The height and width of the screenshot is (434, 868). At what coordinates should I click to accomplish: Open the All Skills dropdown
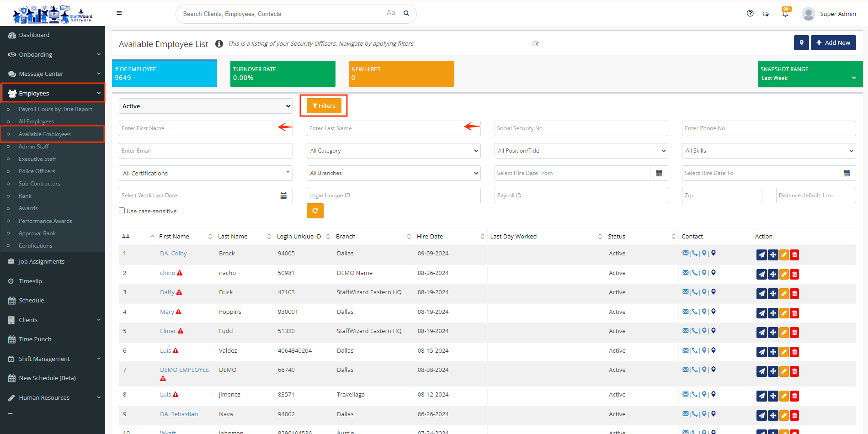tap(769, 151)
